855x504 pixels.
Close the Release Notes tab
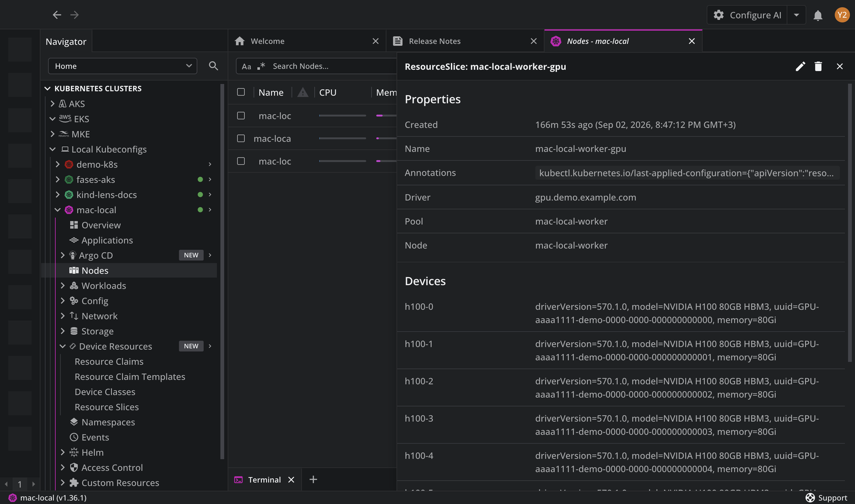[533, 41]
